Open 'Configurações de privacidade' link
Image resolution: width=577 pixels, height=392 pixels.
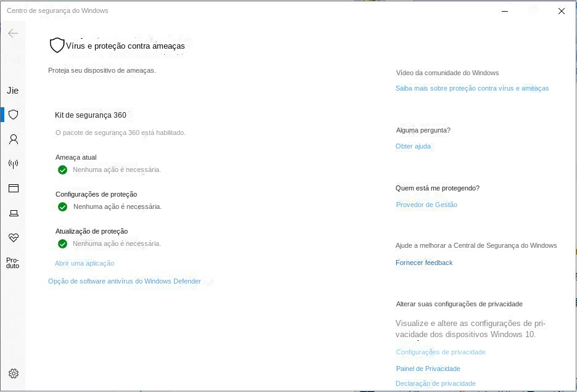(441, 352)
